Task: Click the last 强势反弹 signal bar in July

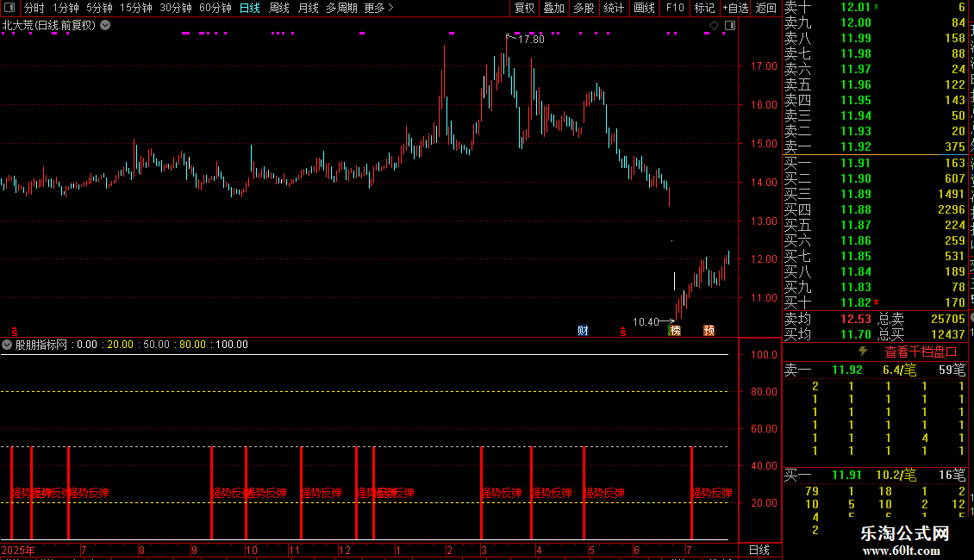Action: pyautogui.click(x=691, y=492)
